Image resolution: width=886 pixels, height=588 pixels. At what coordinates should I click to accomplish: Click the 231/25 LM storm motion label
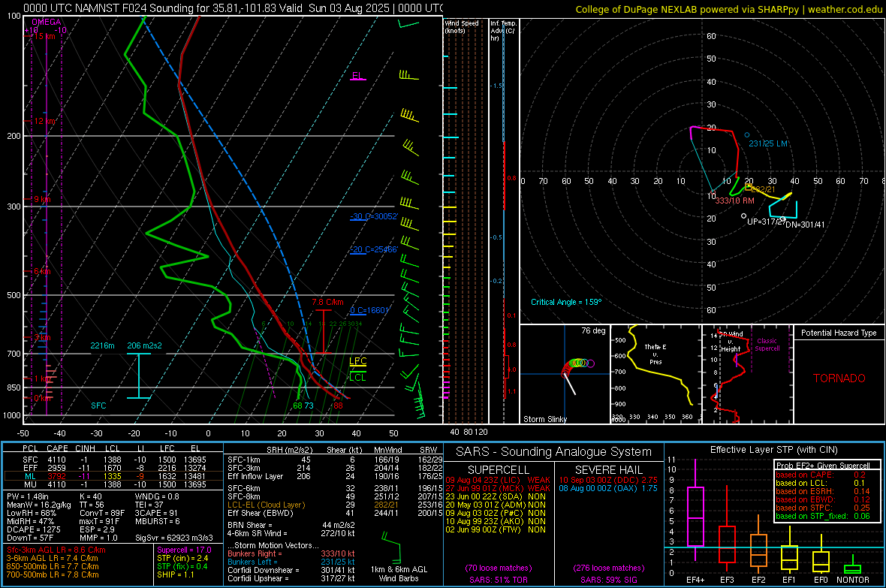point(768,143)
